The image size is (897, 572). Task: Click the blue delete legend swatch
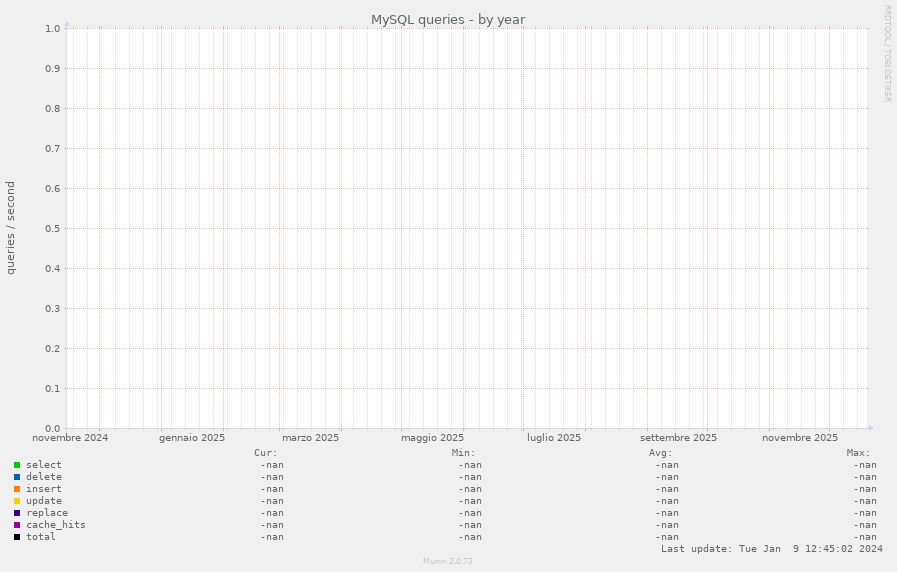17,477
